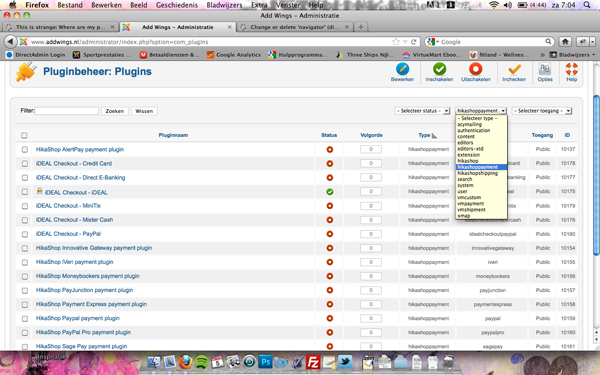600x375 pixels.
Task: Switch to 'This is strange: Where are my p...' tab
Action: 60,27
